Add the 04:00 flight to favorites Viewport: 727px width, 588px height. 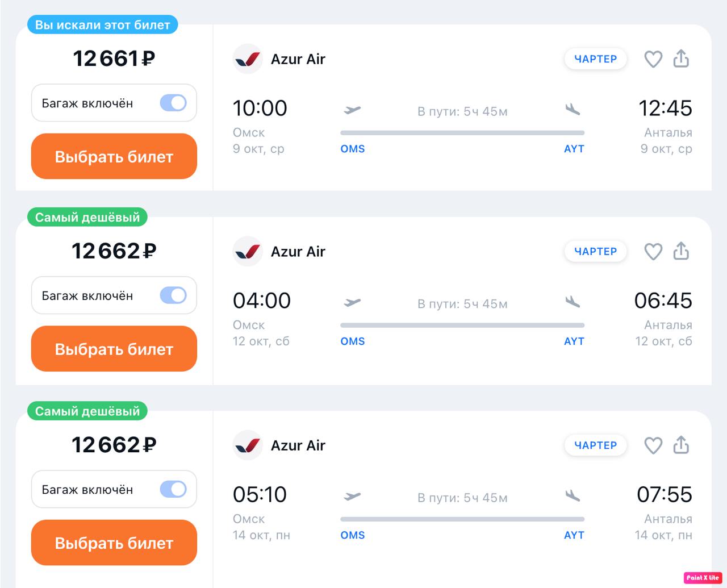click(653, 252)
